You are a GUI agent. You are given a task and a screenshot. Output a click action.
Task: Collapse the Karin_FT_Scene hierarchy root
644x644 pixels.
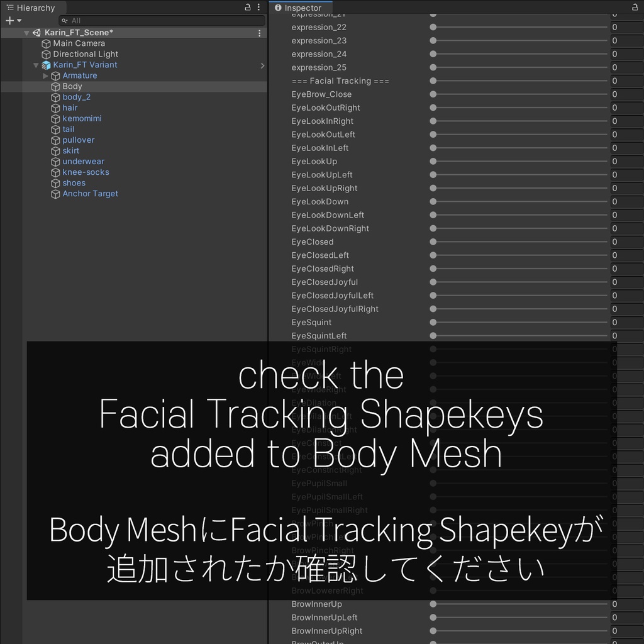[26, 32]
